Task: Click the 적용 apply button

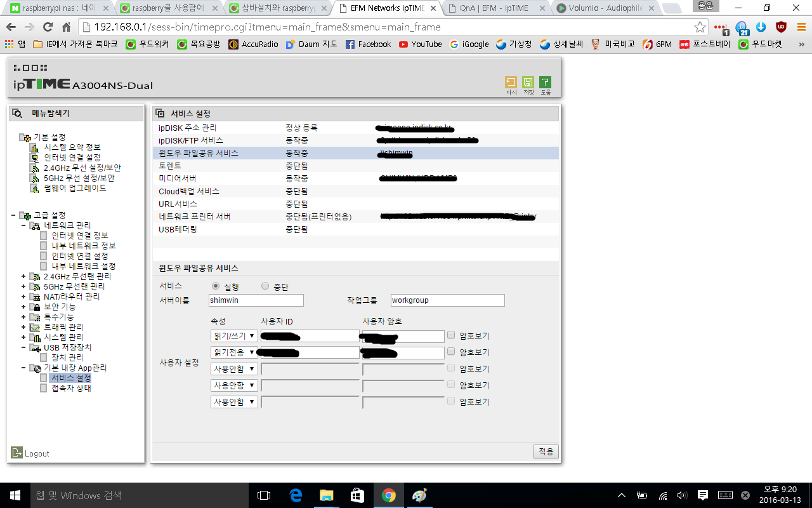Action: click(x=546, y=451)
